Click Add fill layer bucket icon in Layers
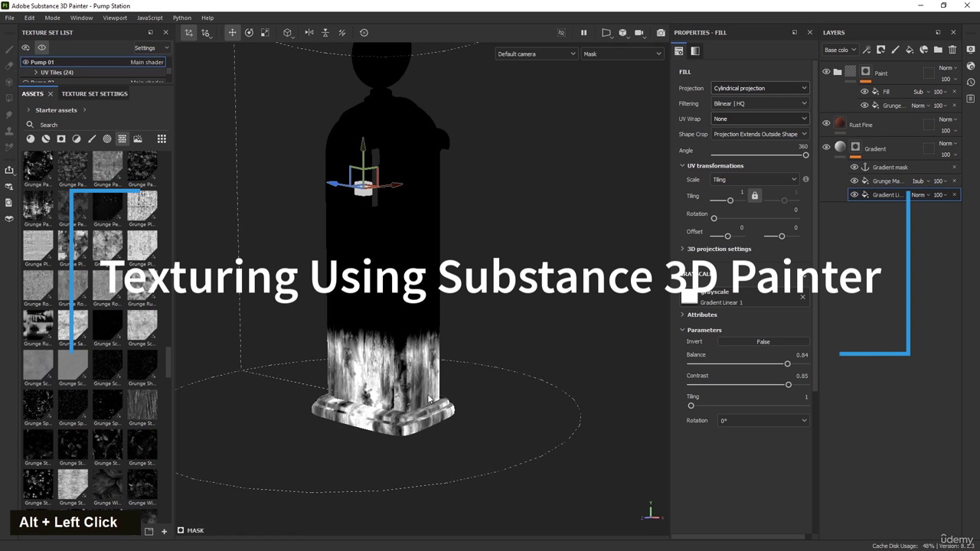980x551 pixels. [x=910, y=50]
